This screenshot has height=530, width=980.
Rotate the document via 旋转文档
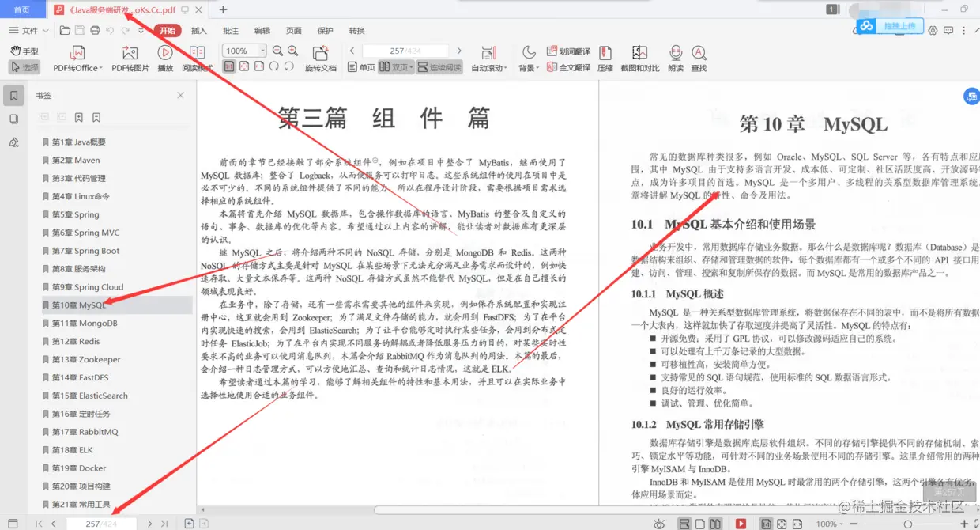coord(320,59)
